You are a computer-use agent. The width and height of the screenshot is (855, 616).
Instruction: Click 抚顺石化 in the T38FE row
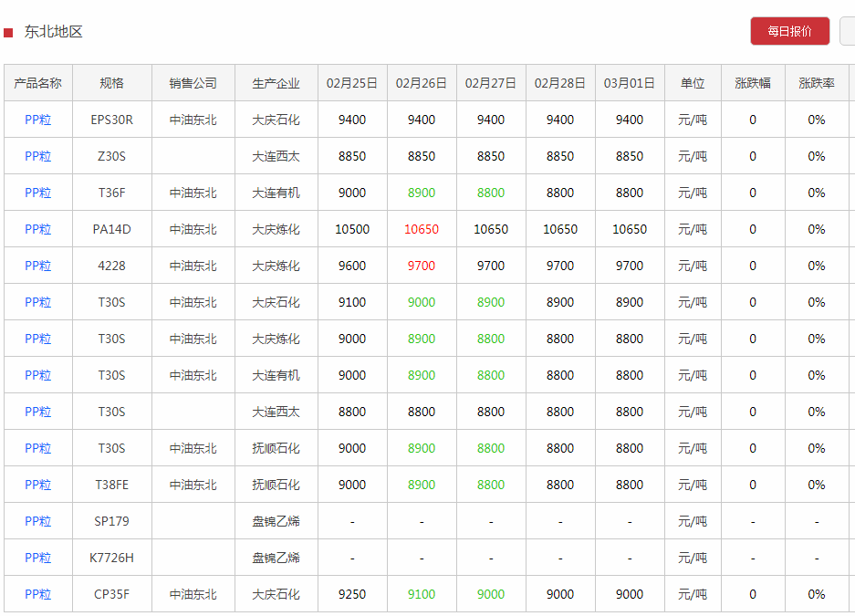pyautogui.click(x=276, y=485)
